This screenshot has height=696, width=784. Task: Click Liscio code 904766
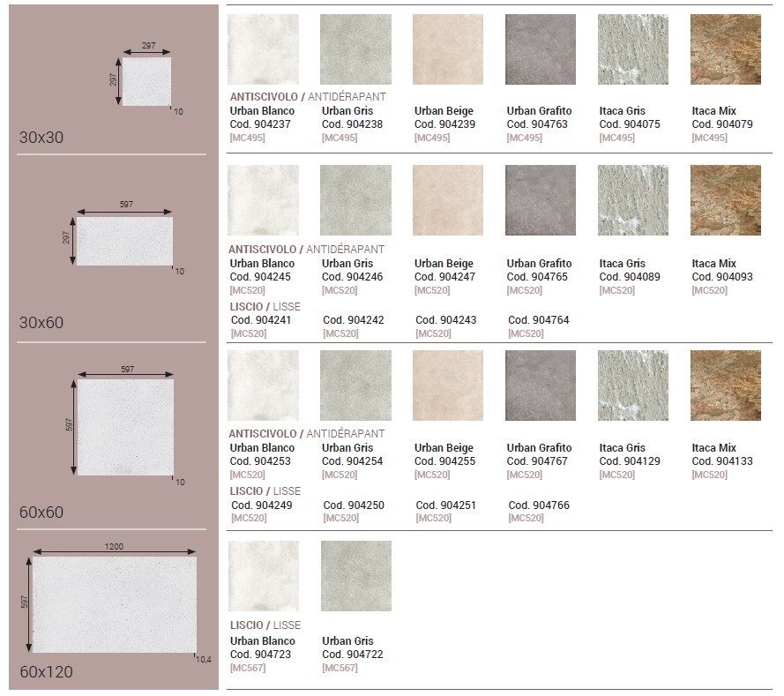[539, 505]
